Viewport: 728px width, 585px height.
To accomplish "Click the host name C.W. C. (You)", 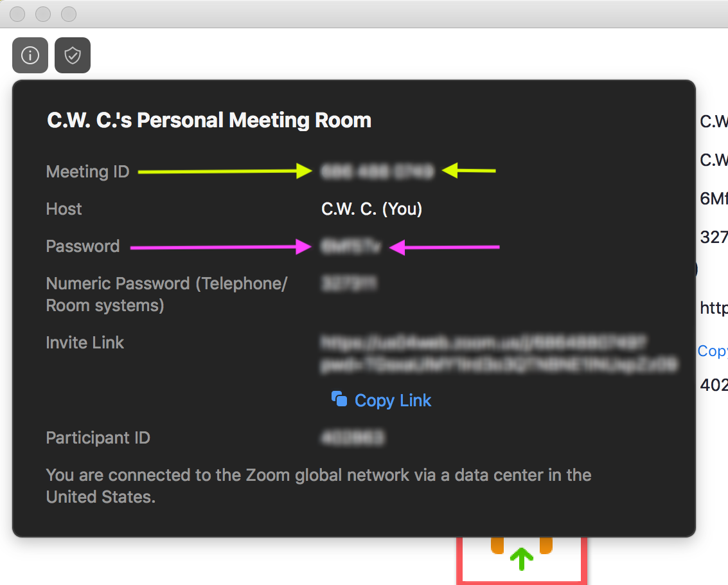I will click(371, 209).
